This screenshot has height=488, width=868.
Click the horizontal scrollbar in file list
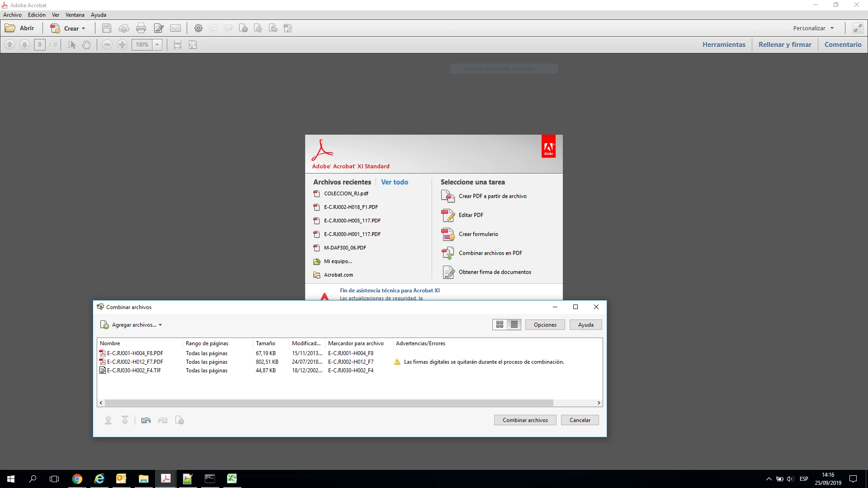(x=329, y=403)
